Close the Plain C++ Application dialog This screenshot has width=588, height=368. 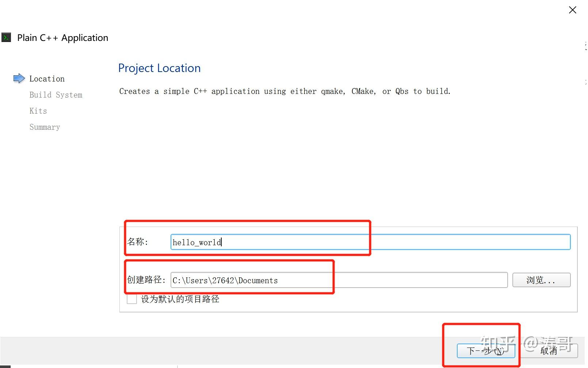(x=572, y=10)
